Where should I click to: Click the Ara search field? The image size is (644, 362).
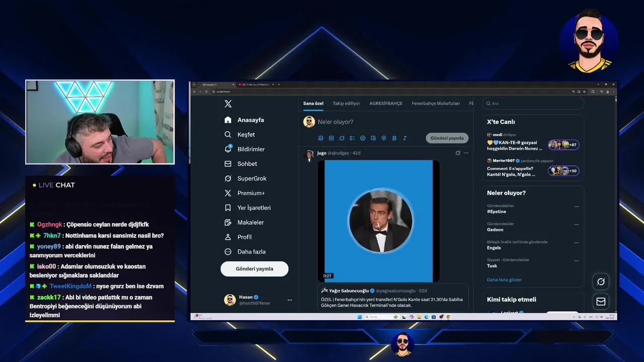click(x=533, y=103)
